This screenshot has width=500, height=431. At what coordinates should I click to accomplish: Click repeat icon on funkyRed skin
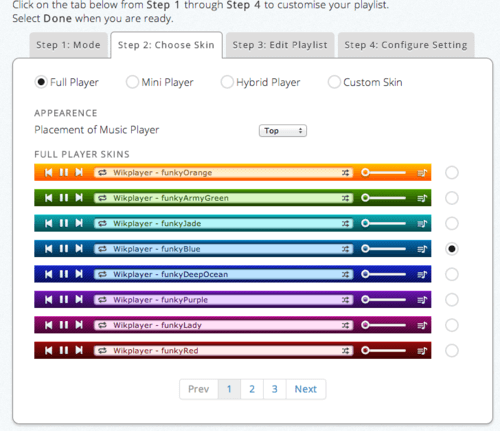(x=102, y=351)
